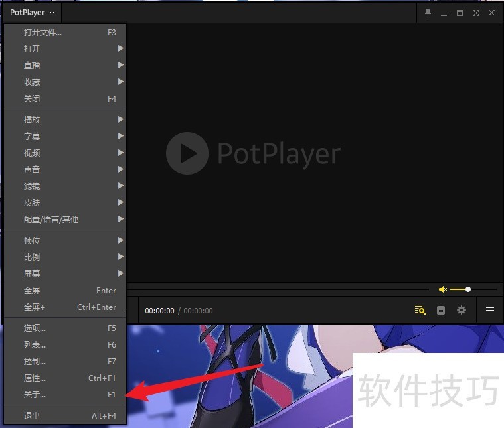This screenshot has width=504, height=428.
Task: Select 打开文件... menu entry
Action: coord(65,32)
